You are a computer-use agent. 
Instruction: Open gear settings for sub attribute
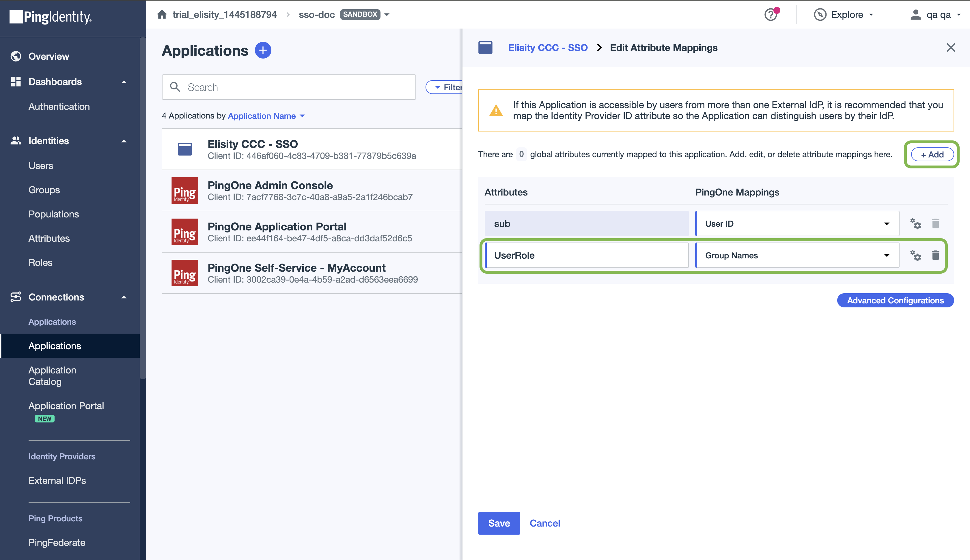click(x=915, y=223)
